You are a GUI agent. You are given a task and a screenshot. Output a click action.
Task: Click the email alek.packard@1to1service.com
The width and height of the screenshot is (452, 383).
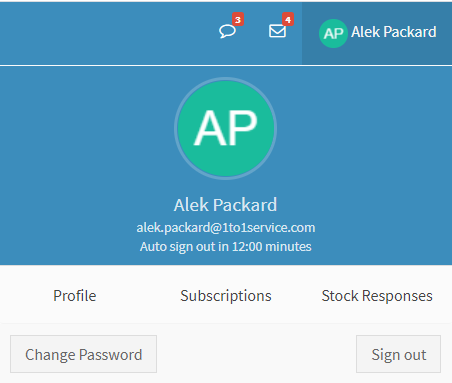(x=226, y=228)
